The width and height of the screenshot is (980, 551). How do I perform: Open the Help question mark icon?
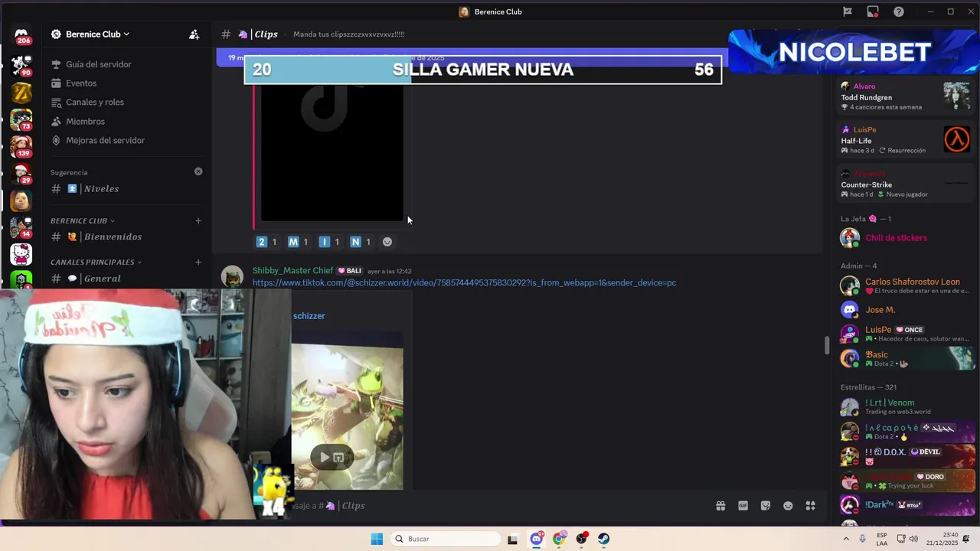click(899, 11)
